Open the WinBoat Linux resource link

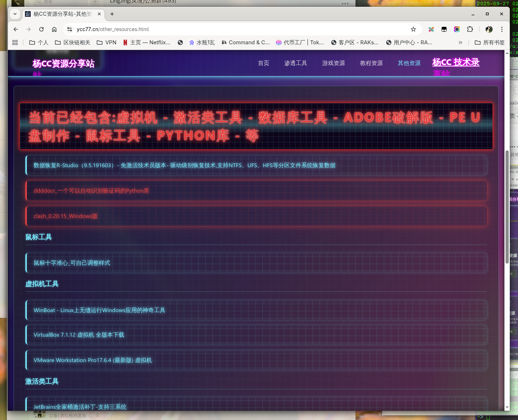(x=256, y=310)
